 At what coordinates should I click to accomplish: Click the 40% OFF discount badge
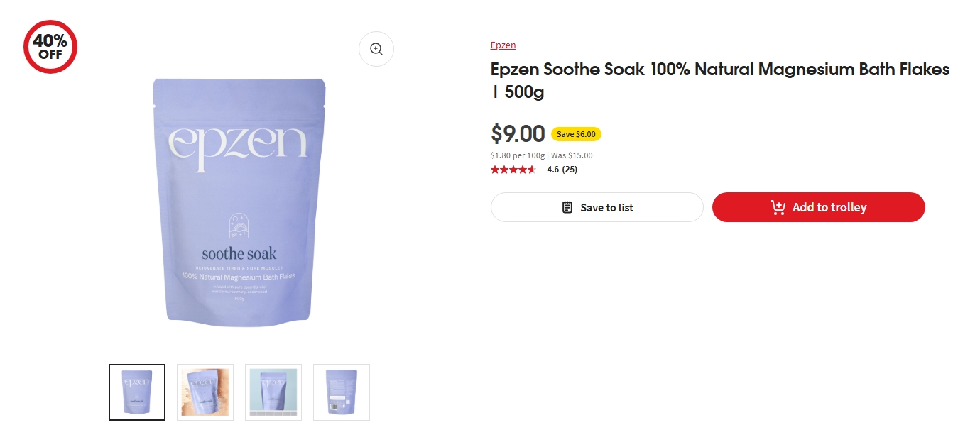pos(50,47)
